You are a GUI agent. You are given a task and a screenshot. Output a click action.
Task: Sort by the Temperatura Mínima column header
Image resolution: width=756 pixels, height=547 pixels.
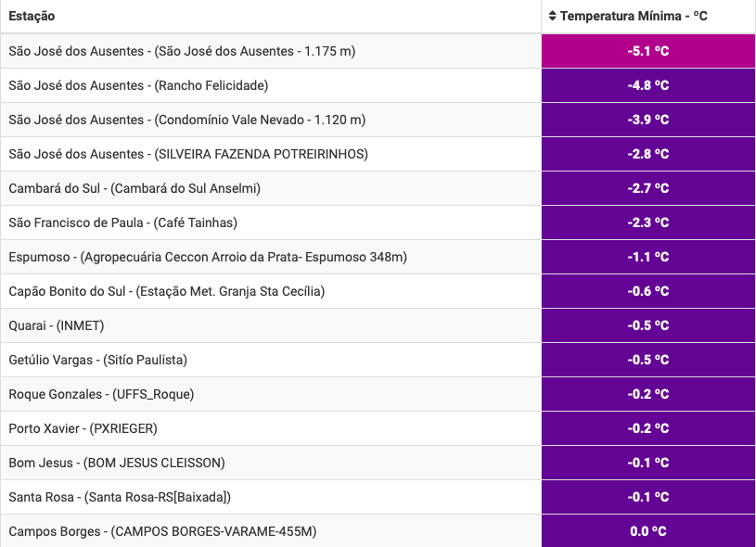(634, 17)
